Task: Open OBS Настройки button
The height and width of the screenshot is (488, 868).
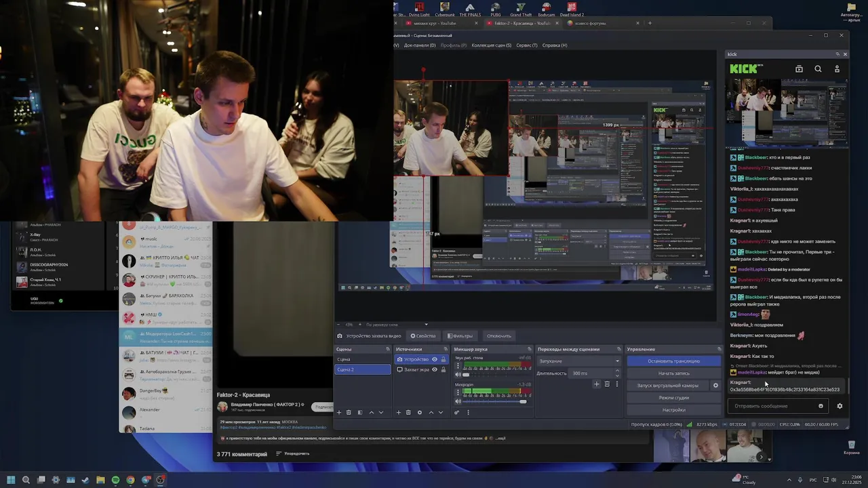Action: [674, 409]
